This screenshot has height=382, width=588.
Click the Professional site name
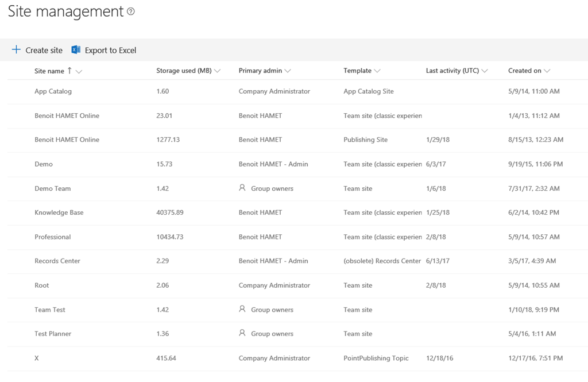(x=52, y=237)
